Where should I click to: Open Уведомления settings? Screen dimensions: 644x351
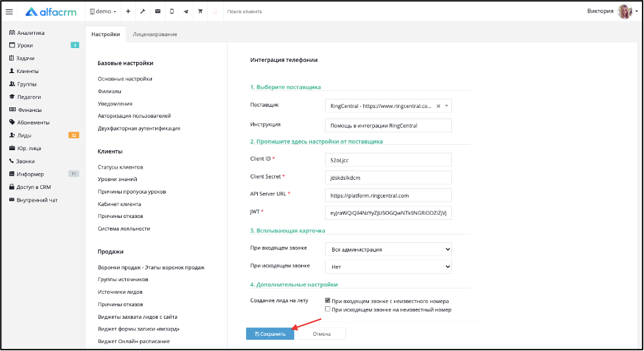coord(115,104)
